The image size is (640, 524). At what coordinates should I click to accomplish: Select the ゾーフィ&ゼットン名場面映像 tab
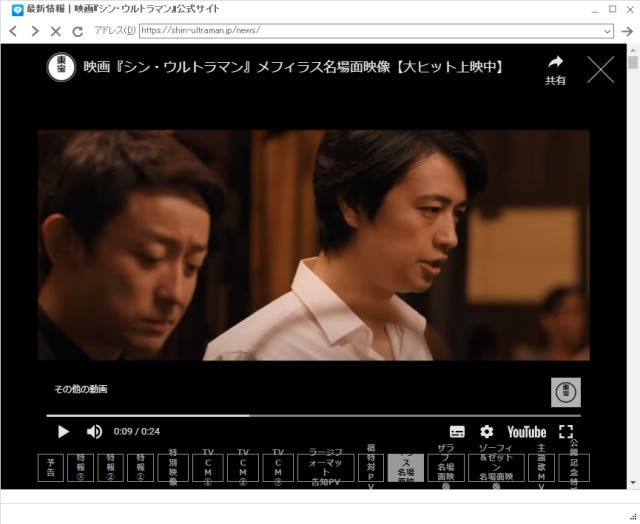(x=496, y=468)
